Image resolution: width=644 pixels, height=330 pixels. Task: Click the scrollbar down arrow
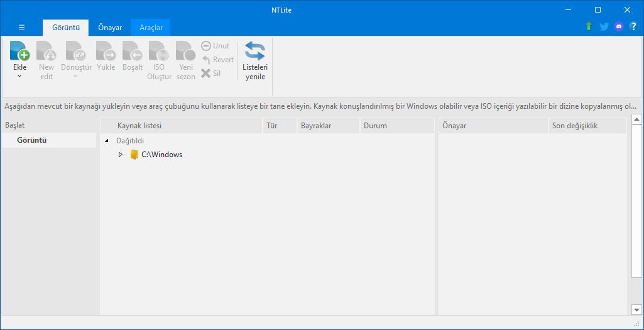(636, 310)
